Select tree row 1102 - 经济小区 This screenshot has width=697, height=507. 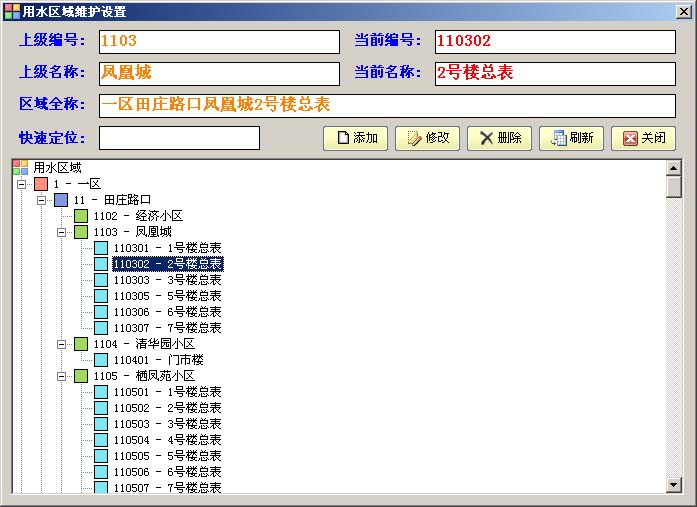138,216
